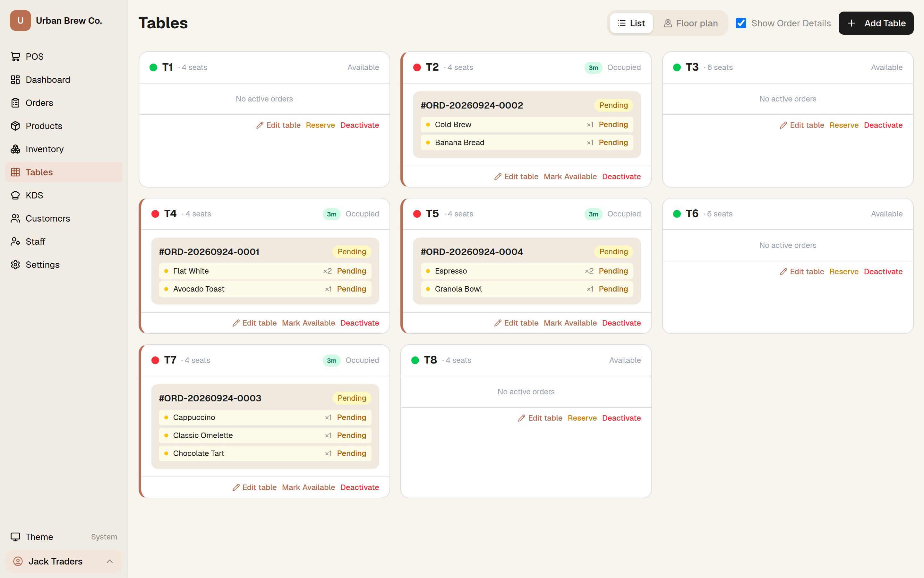Image resolution: width=924 pixels, height=578 pixels.
Task: Deactivate table T1
Action: 359,125
